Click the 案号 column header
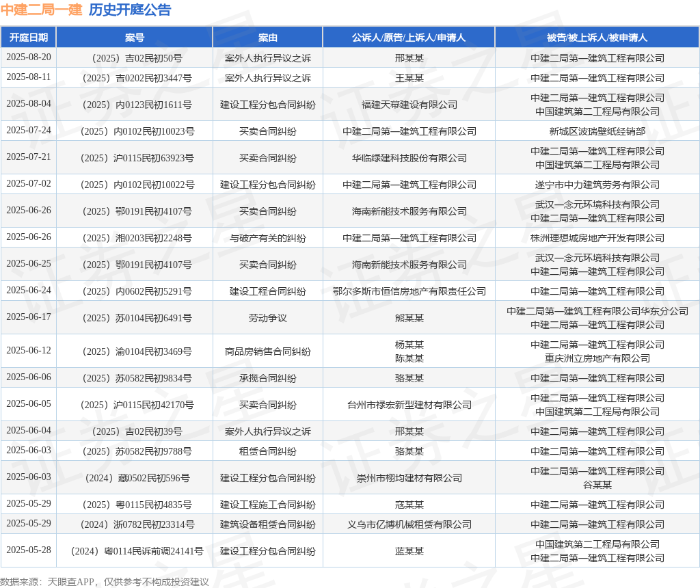The height and width of the screenshot is (588, 700). pos(135,38)
